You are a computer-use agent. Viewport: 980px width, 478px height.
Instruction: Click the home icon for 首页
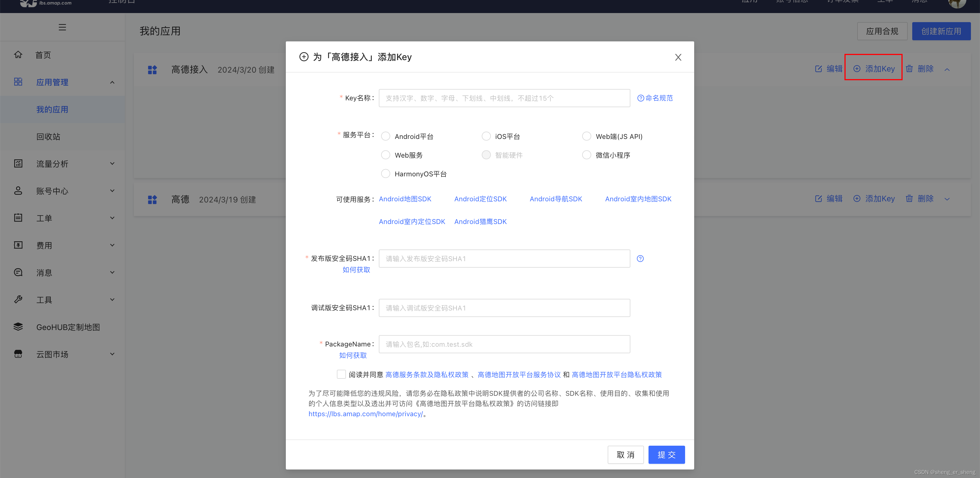pyautogui.click(x=18, y=55)
